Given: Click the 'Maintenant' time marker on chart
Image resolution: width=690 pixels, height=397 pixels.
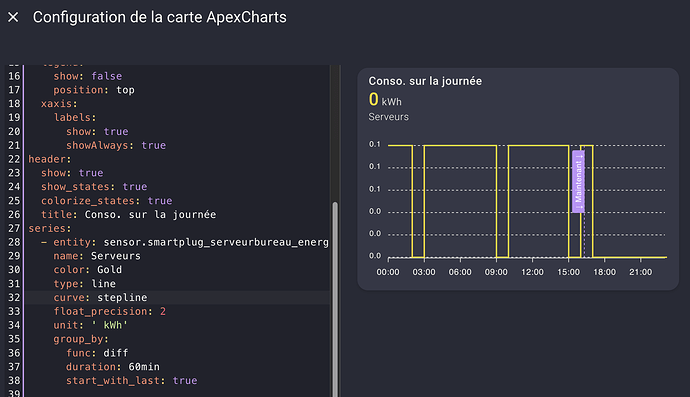Looking at the screenshot, I should [578, 181].
